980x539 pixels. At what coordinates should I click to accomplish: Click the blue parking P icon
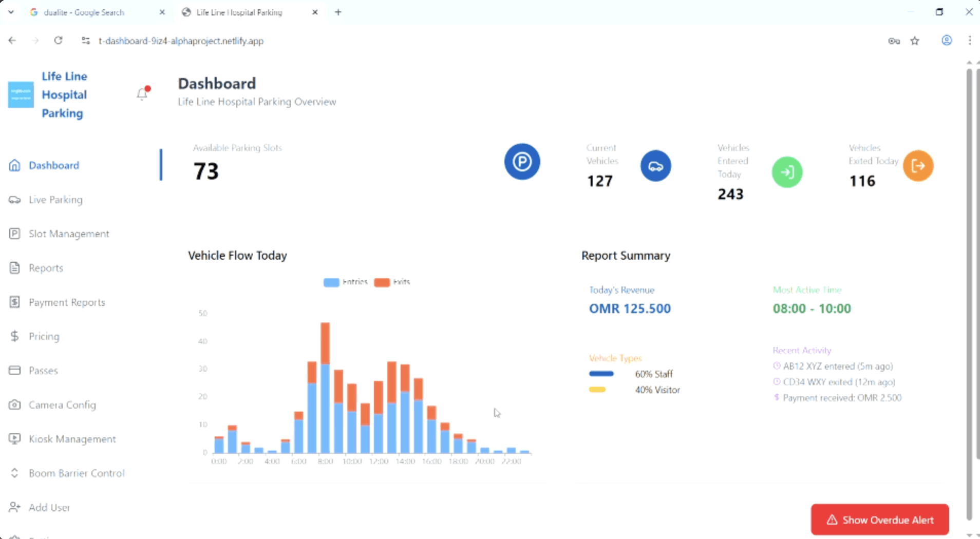click(522, 162)
